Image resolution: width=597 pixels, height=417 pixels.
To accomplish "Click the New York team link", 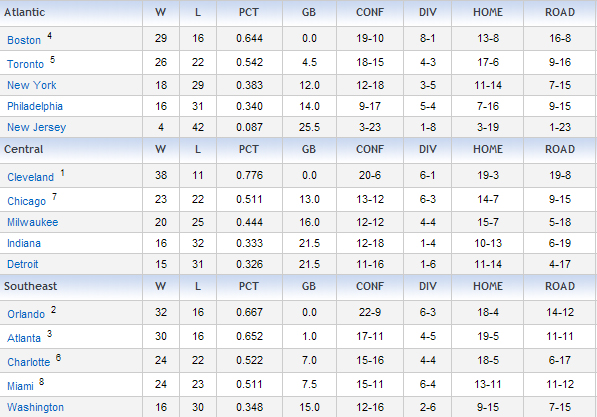I will (x=32, y=85).
